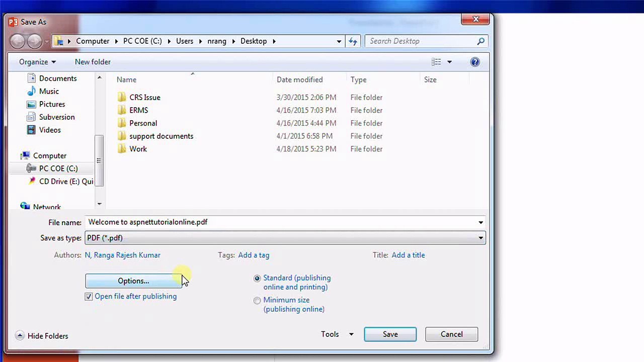Click navigation pane scroll up arrow
Viewport: 644px width, 362px height.
99,77
